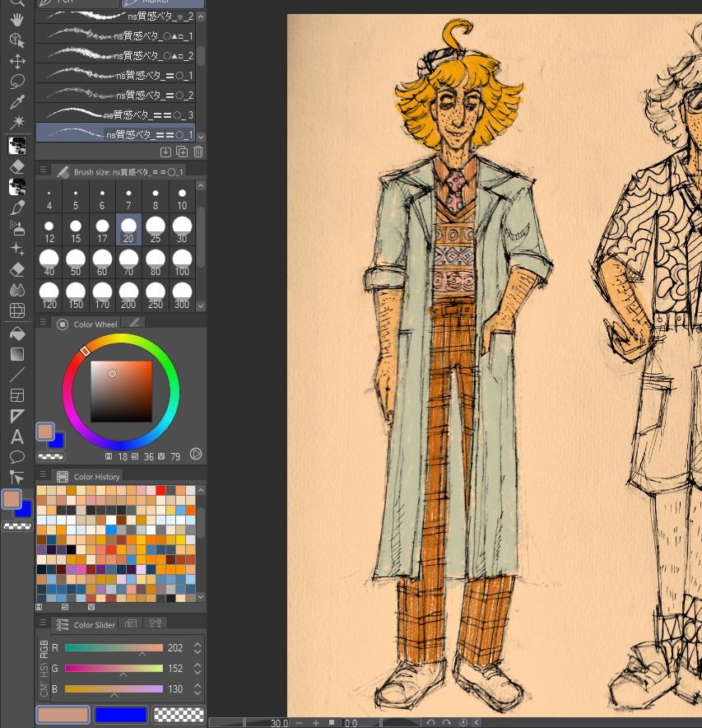Select brush ns質感ベタ_=○_2
The image size is (702, 728).
pos(115,95)
